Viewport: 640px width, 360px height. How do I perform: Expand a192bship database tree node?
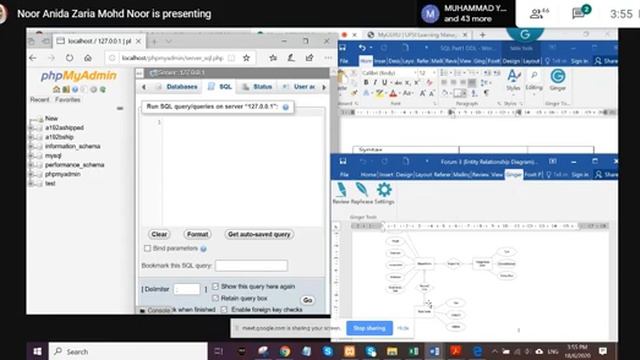pos(31,137)
